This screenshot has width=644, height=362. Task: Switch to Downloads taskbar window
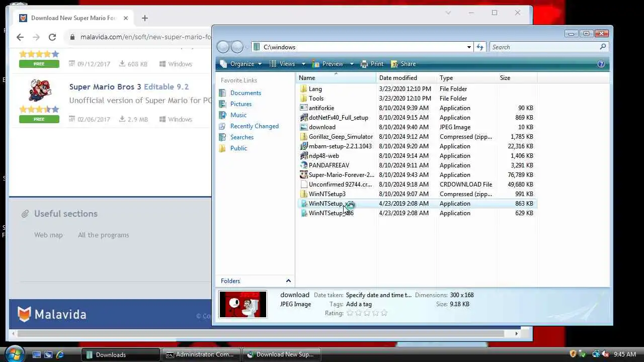click(121, 354)
